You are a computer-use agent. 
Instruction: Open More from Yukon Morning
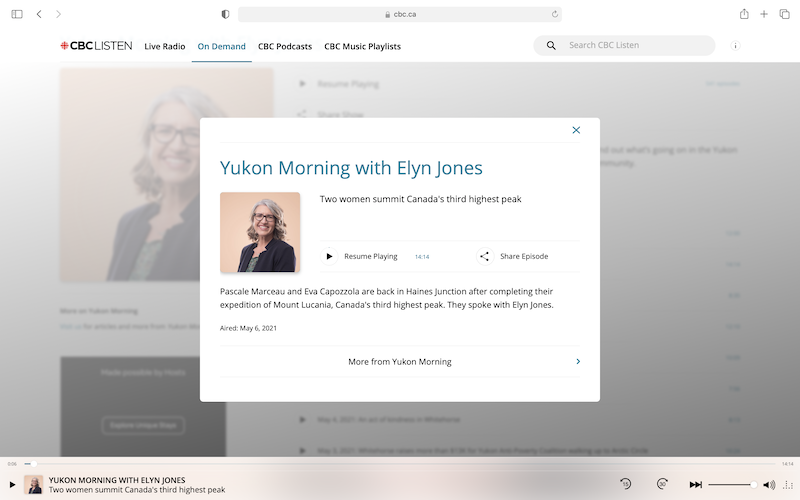pos(399,361)
